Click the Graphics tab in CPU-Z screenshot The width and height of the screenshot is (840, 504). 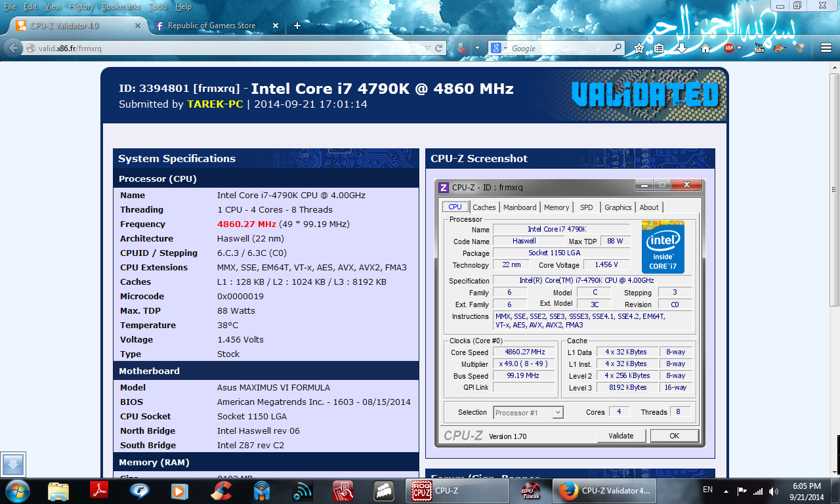[x=618, y=207]
